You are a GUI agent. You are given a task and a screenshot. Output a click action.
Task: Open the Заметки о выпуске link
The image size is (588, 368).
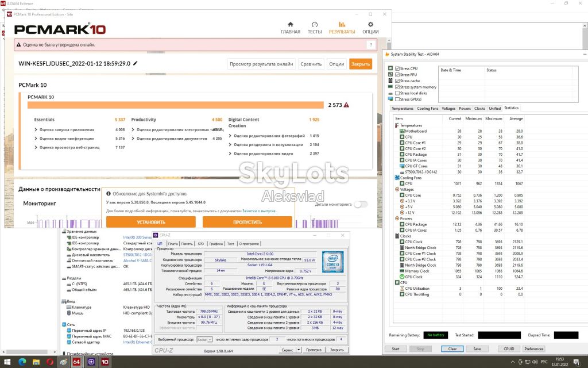[x=260, y=211]
